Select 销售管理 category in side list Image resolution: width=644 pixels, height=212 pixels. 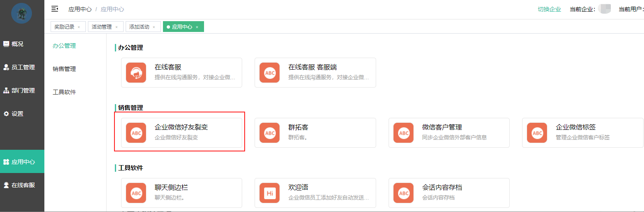click(x=64, y=69)
